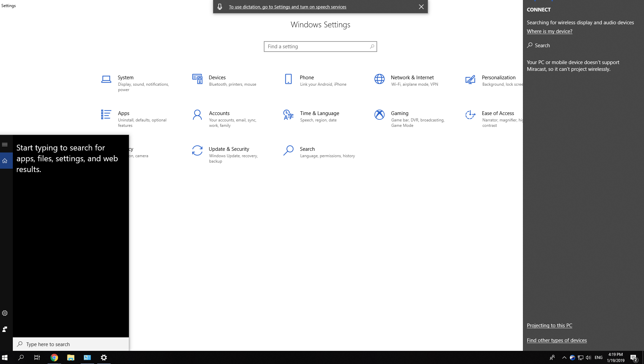Focus the Type here to search box
The image size is (644, 364).
tap(71, 344)
